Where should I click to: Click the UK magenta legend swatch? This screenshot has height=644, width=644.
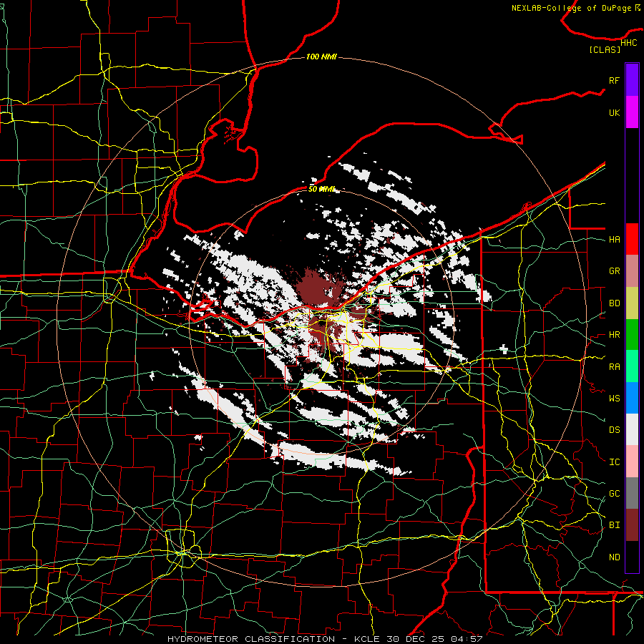[x=632, y=112]
